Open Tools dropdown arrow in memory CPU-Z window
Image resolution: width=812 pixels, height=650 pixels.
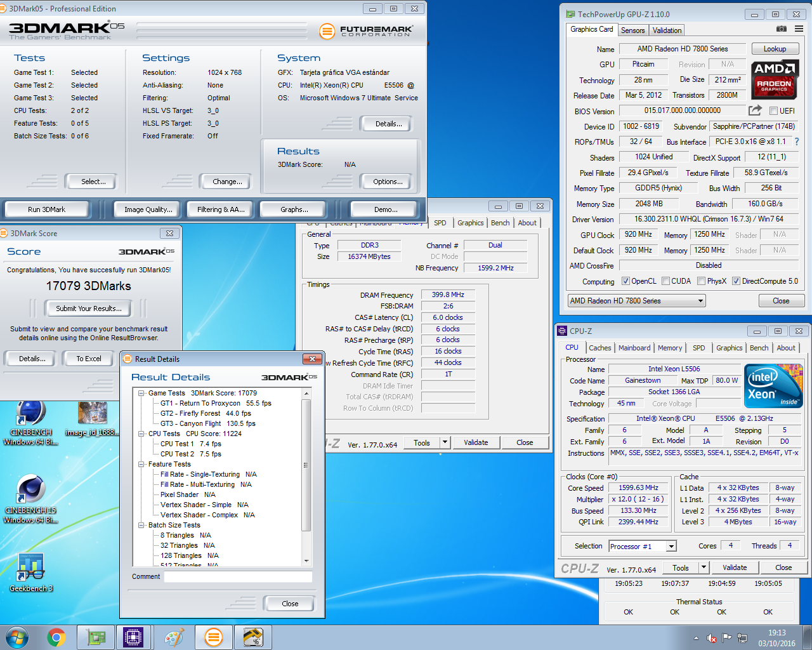(445, 442)
